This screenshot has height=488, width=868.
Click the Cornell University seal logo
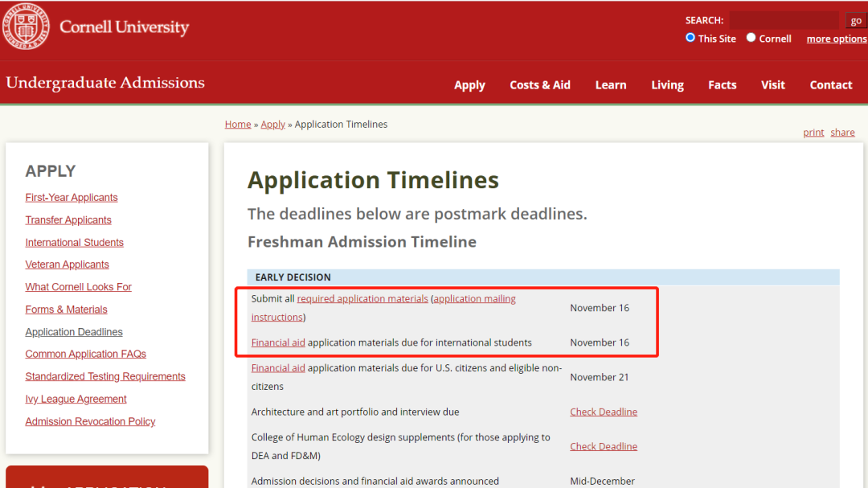[x=26, y=26]
